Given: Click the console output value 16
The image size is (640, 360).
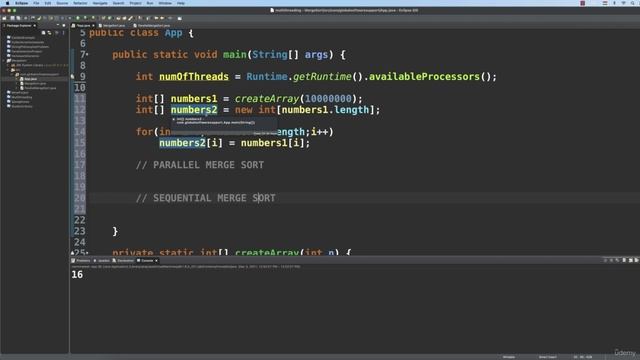Looking at the screenshot, I should (x=77, y=274).
